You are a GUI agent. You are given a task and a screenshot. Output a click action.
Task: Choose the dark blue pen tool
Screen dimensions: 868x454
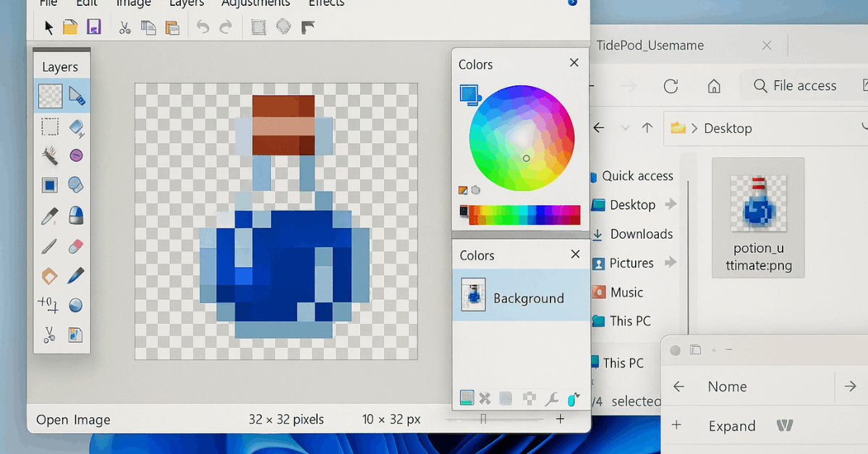point(76,275)
